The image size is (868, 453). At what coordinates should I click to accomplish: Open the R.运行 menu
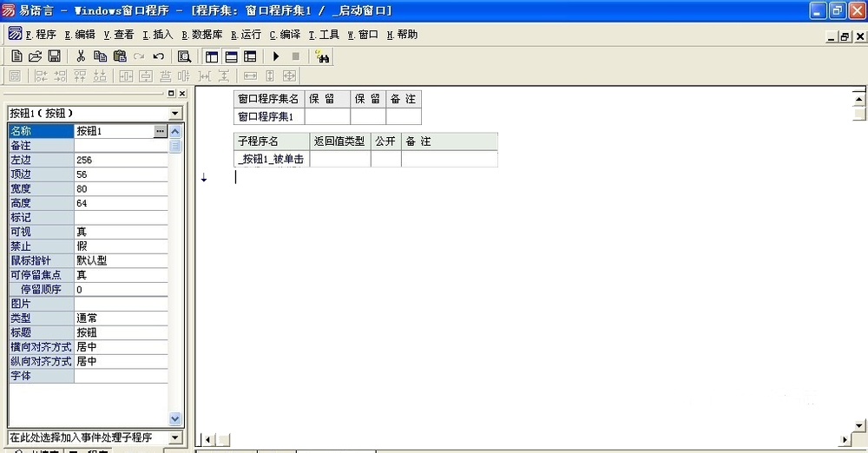click(246, 35)
